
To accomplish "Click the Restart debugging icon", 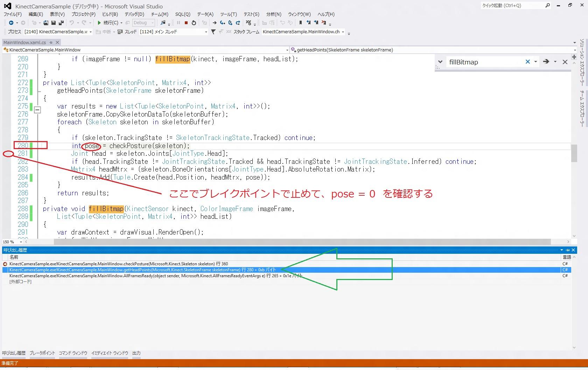I will click(x=194, y=23).
